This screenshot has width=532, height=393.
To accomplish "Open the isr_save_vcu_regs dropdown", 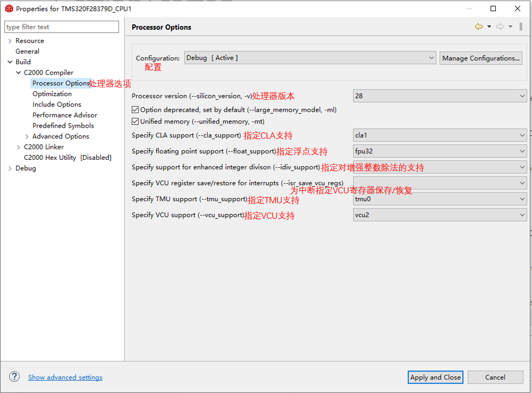I will coord(439,183).
